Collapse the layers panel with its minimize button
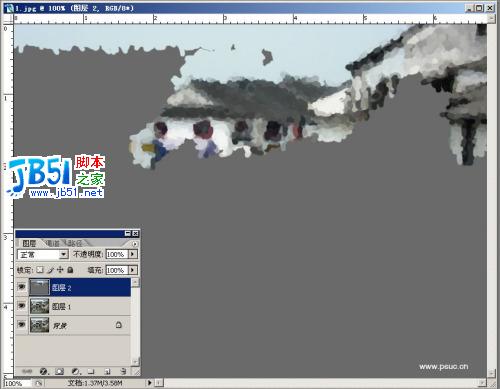Screen dimensions: 500x389 pyautogui.click(x=128, y=233)
